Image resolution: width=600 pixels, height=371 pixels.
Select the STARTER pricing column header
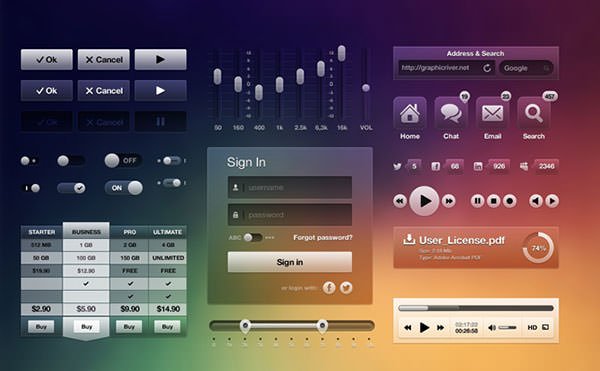(x=42, y=232)
